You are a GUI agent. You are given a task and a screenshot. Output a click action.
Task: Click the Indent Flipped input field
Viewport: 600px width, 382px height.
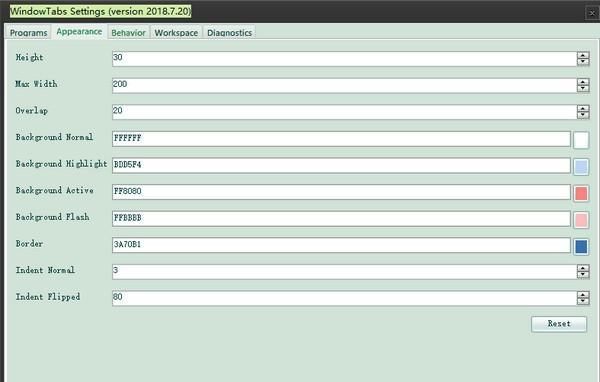[344, 298]
